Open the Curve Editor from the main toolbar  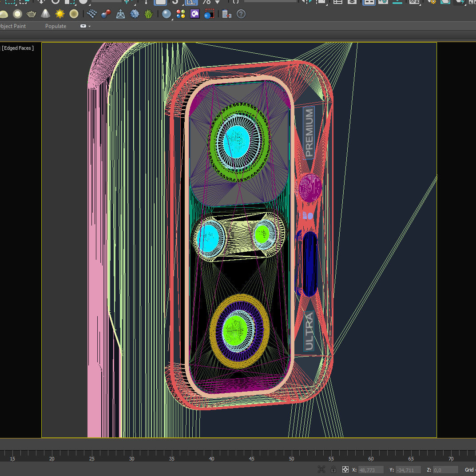(383, 2)
